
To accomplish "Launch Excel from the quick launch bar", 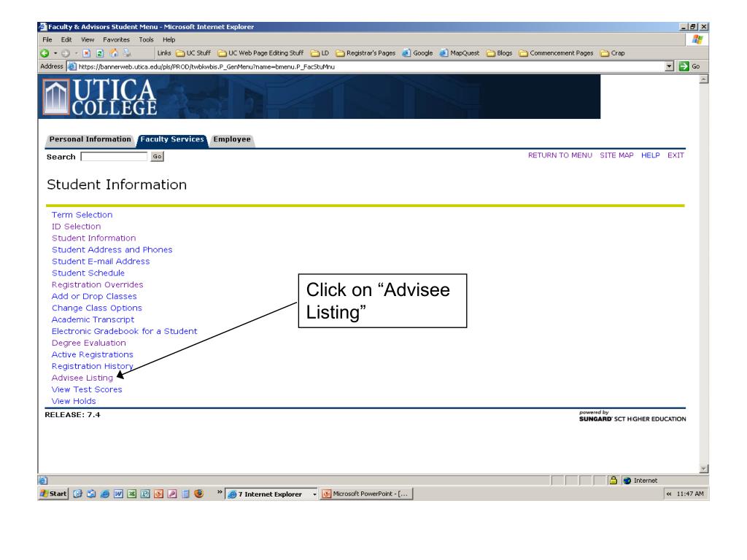I will coord(132,494).
